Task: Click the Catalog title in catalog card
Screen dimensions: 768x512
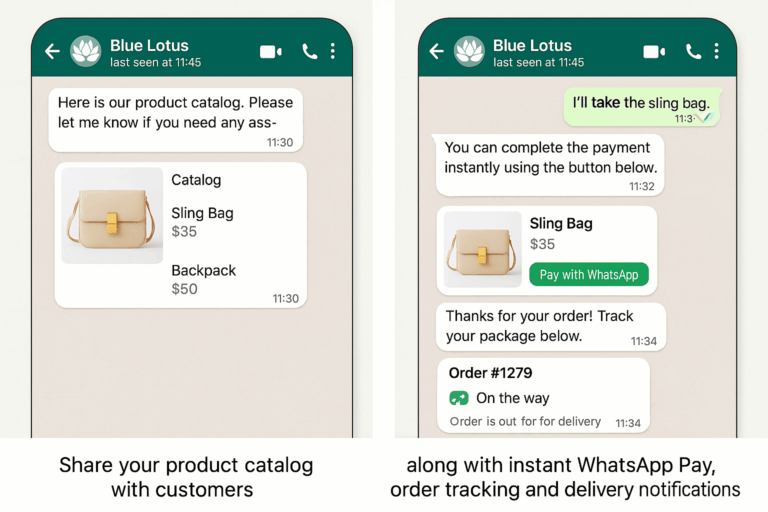Action: (196, 180)
